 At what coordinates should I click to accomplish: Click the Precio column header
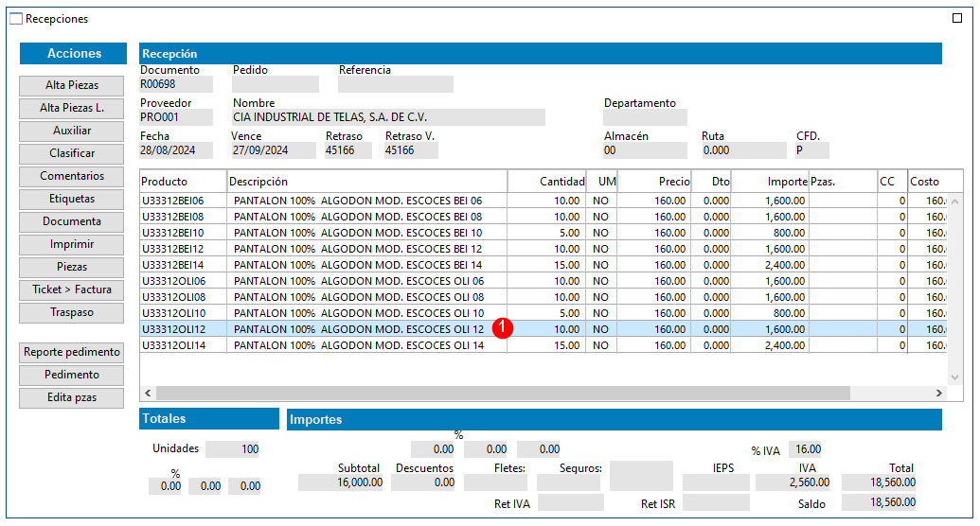tap(654, 181)
